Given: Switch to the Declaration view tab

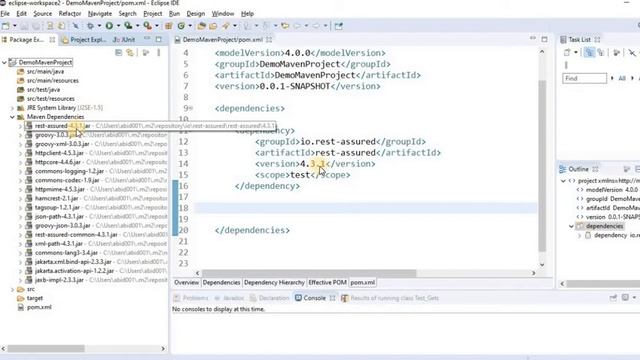Looking at the screenshot, I should point(269,298).
